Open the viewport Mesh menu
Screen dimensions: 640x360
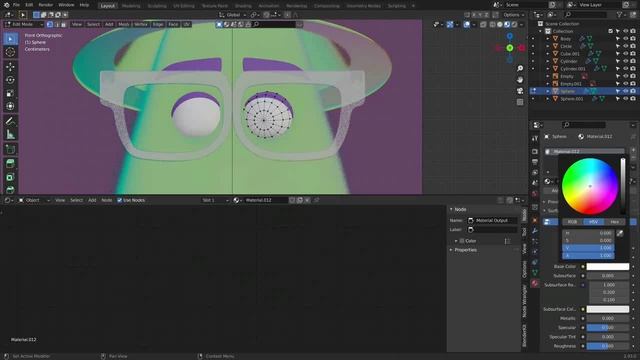[x=124, y=24]
